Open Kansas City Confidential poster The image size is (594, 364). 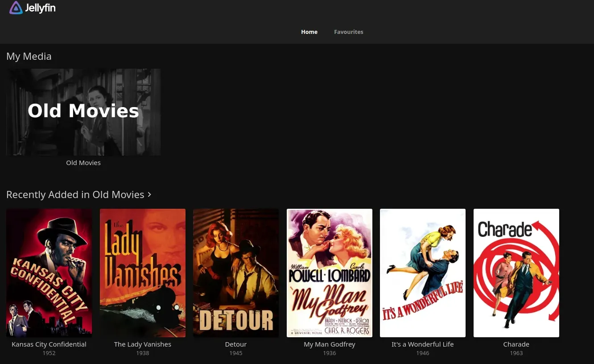(x=49, y=273)
